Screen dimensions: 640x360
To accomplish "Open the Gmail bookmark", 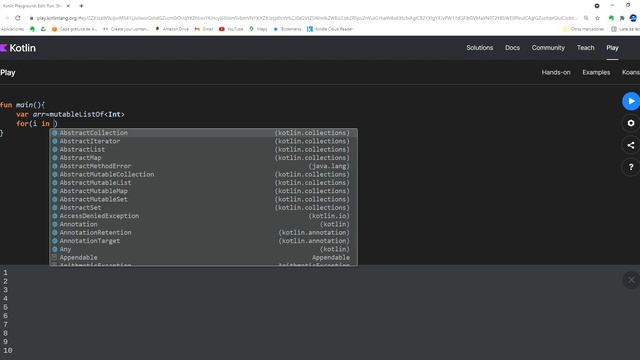I will [x=204, y=29].
